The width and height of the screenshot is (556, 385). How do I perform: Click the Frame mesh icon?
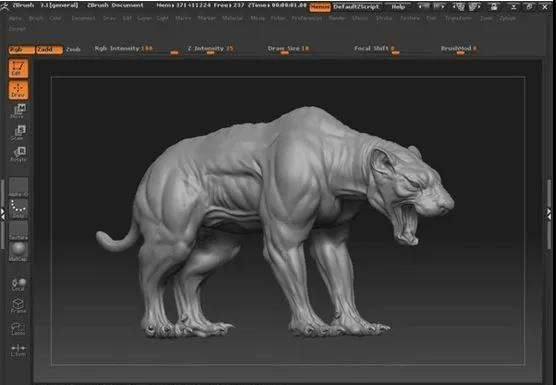[x=18, y=306]
